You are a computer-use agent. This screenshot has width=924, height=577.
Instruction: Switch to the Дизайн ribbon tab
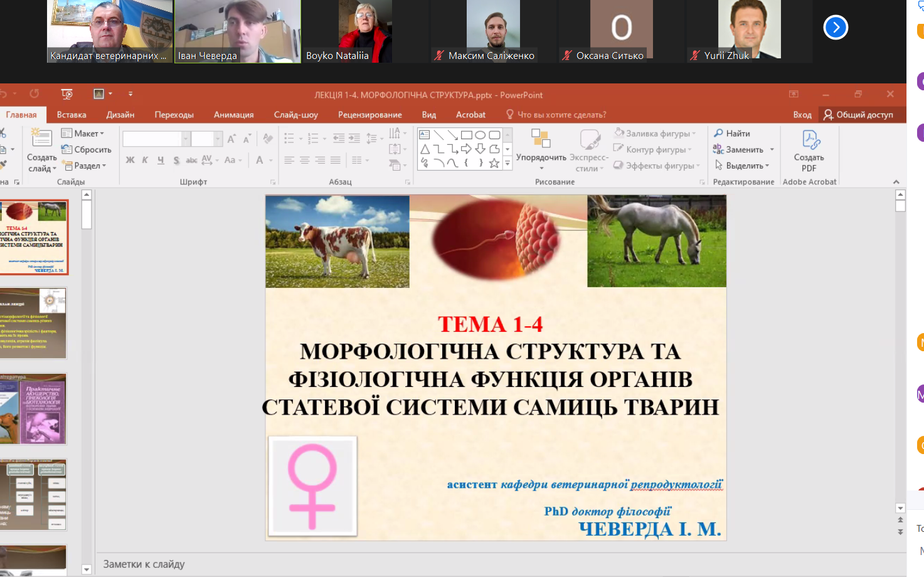click(x=120, y=115)
